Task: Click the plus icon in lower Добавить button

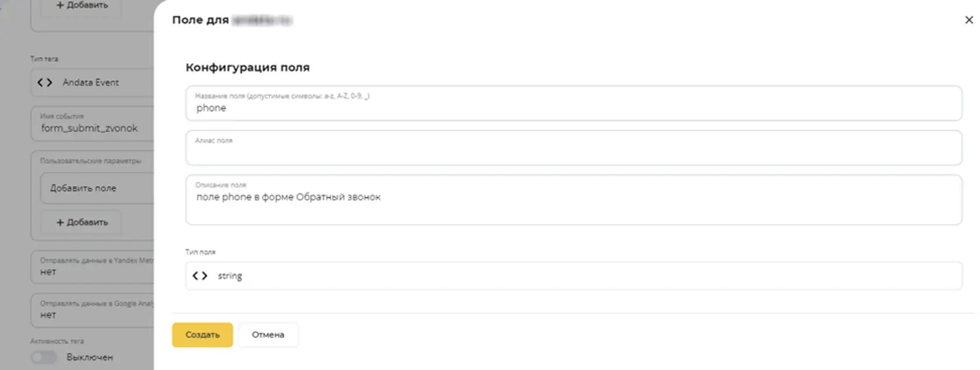Action: [60, 222]
